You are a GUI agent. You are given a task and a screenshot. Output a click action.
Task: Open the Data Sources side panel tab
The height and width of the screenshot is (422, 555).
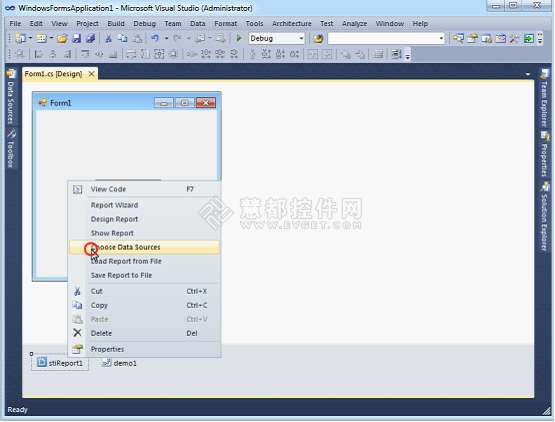(11, 97)
